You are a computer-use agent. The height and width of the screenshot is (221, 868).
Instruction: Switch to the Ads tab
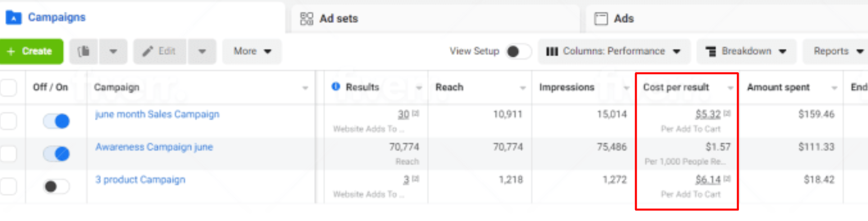click(x=623, y=19)
